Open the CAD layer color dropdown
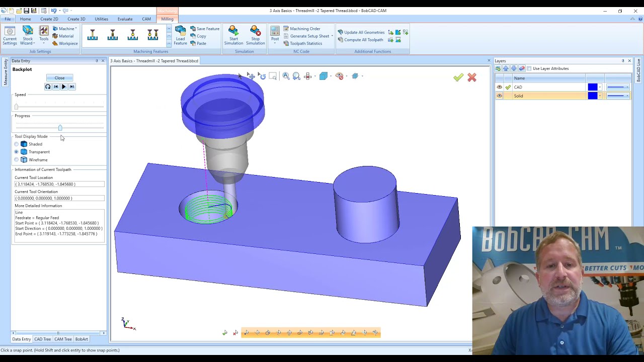The width and height of the screenshot is (644, 362). pos(600,87)
